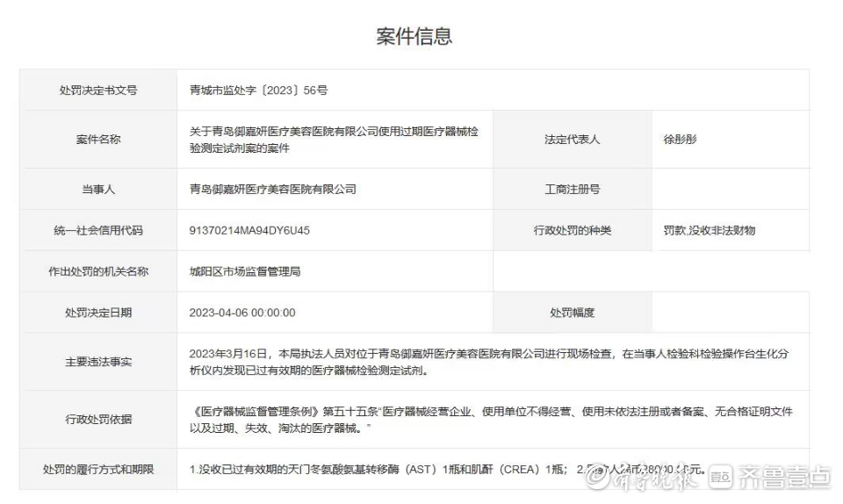Click the 行政处罚的种类 label cell
This screenshot has width=843, height=504.
coord(572,230)
